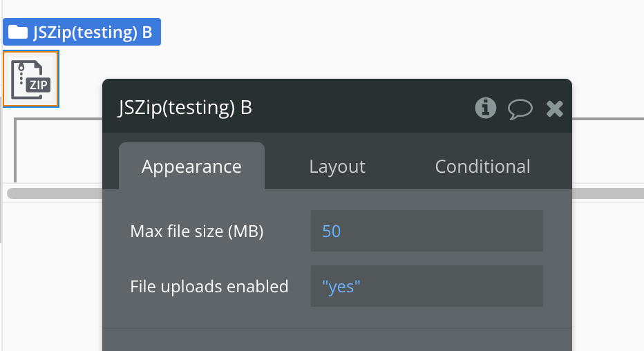Open the comment bubble icon
The width and height of the screenshot is (644, 351).
click(520, 109)
